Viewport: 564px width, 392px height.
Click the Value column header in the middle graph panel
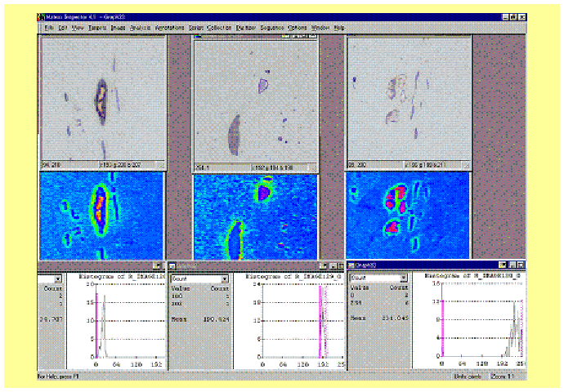pyautogui.click(x=181, y=288)
